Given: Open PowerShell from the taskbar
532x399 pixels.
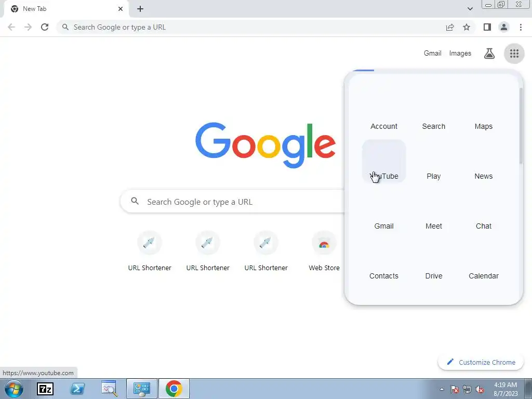Looking at the screenshot, I should [x=77, y=389].
